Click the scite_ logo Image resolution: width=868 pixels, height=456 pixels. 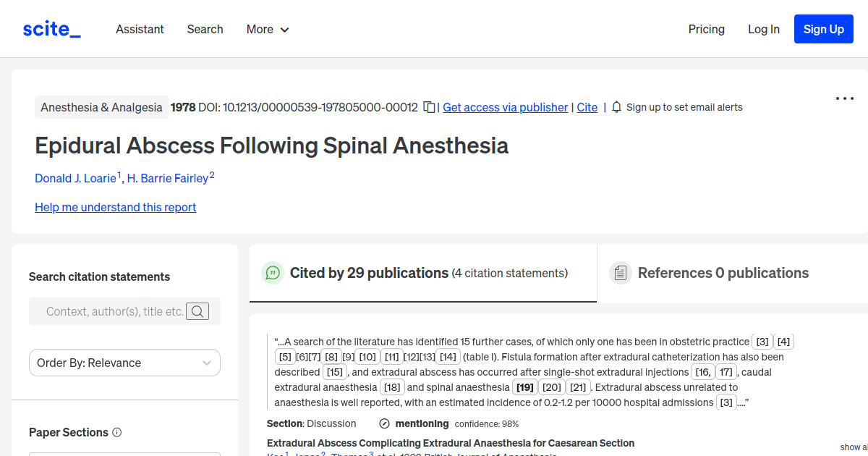coord(51,28)
